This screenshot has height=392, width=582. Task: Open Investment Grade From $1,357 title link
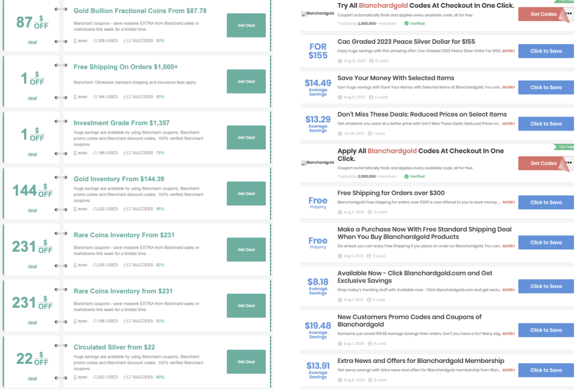121,123
